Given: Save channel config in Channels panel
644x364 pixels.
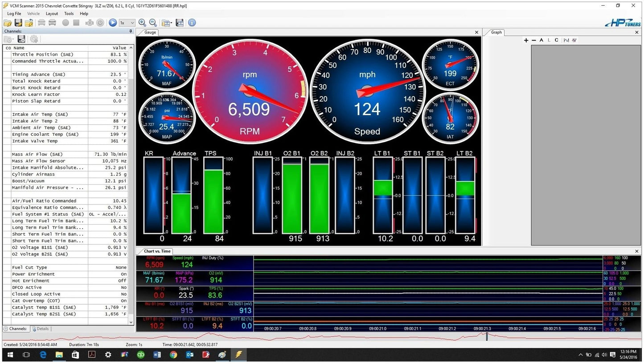Looking at the screenshot, I should pos(21,39).
